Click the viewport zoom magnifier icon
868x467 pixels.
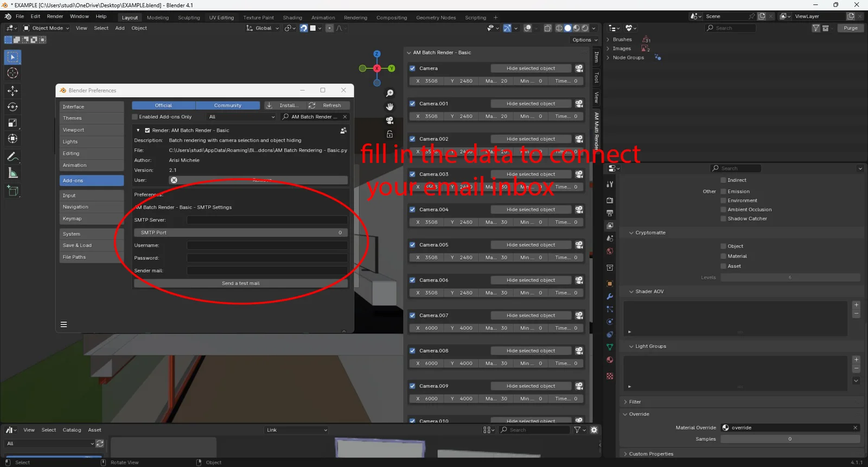(x=390, y=93)
